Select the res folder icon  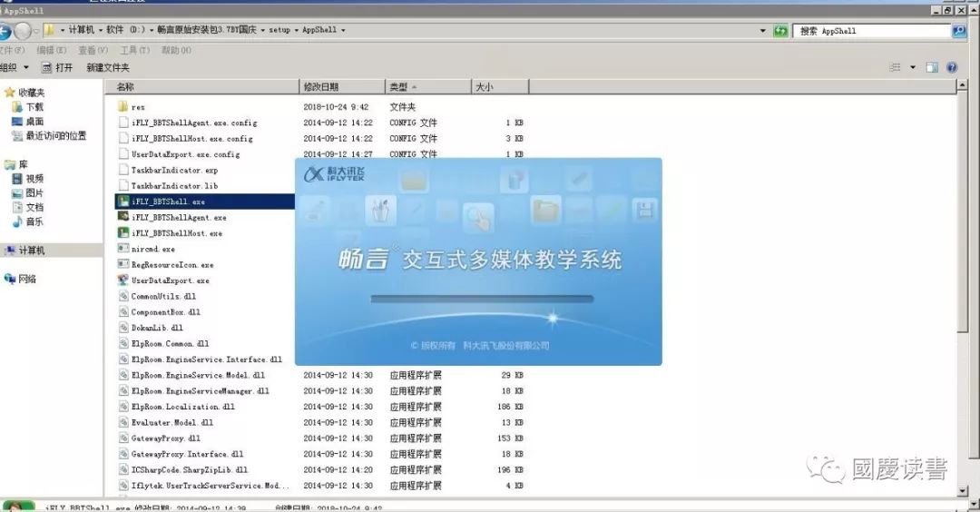point(123,106)
